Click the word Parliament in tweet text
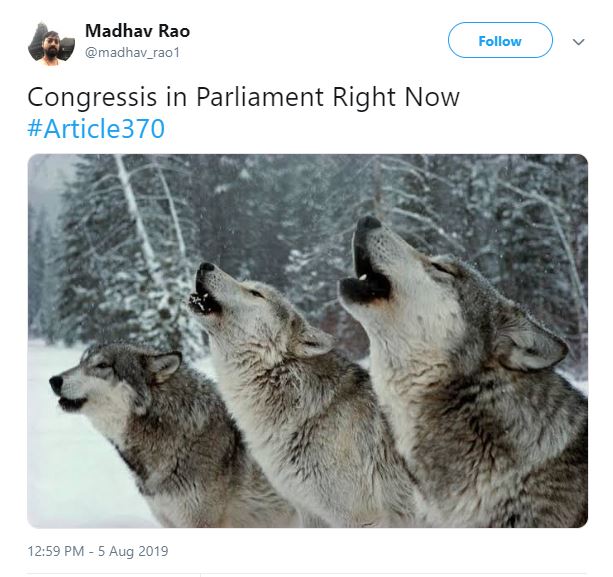This screenshot has width=613, height=577. pyautogui.click(x=260, y=97)
